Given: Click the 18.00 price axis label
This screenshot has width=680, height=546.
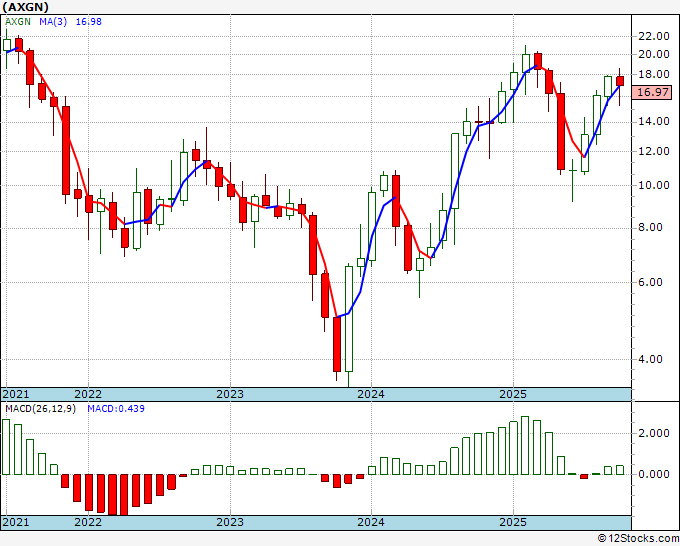Looking at the screenshot, I should click(x=654, y=74).
